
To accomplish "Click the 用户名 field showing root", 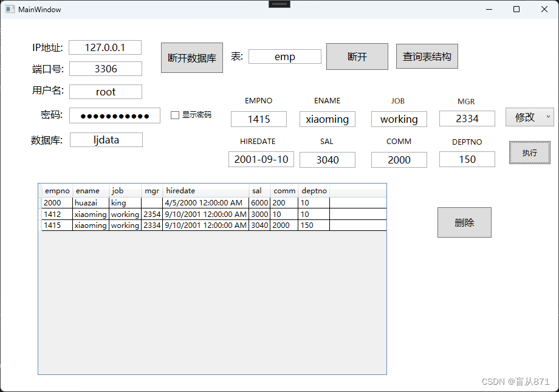I will pyautogui.click(x=105, y=91).
